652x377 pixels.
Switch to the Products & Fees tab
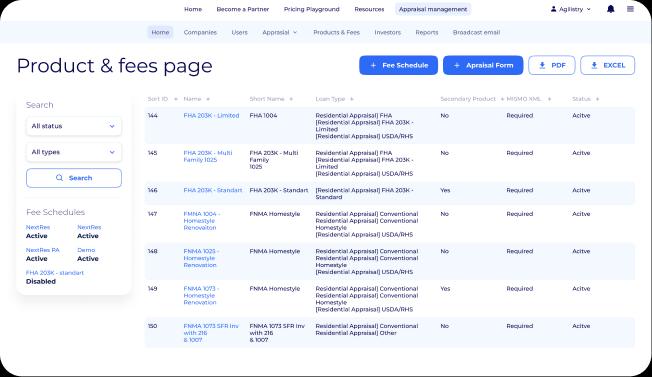(336, 32)
